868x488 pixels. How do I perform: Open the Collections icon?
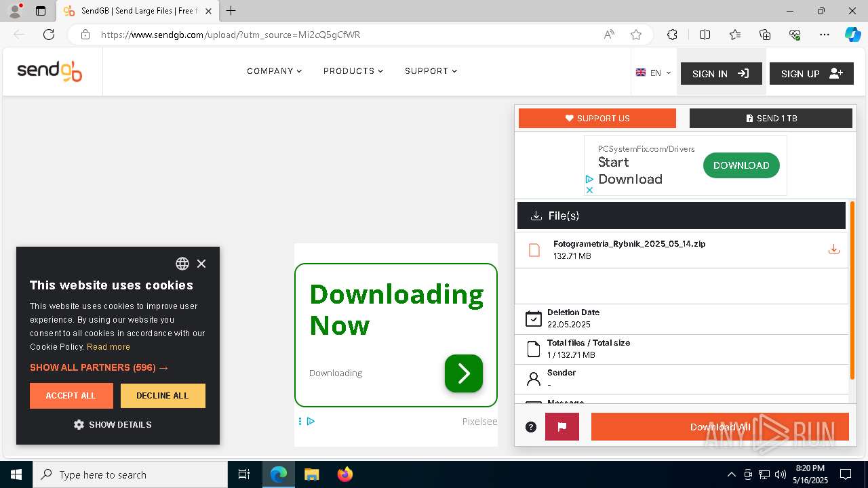pyautogui.click(x=765, y=35)
